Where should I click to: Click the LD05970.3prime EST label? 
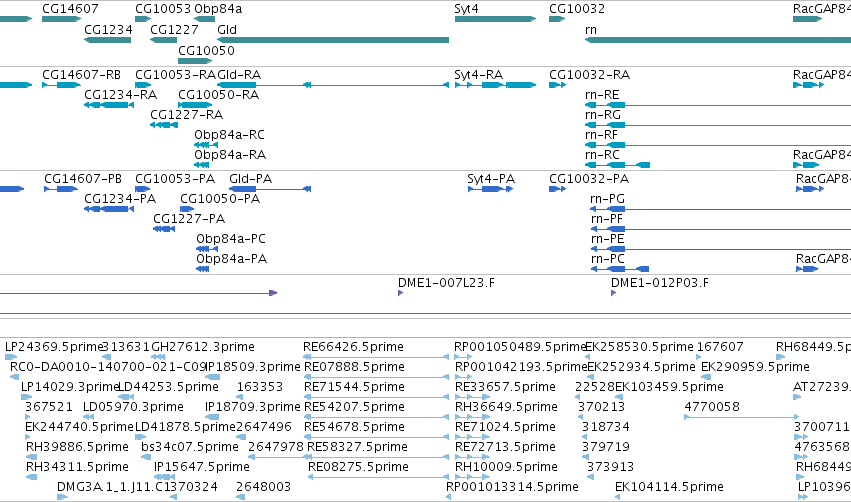[134, 408]
